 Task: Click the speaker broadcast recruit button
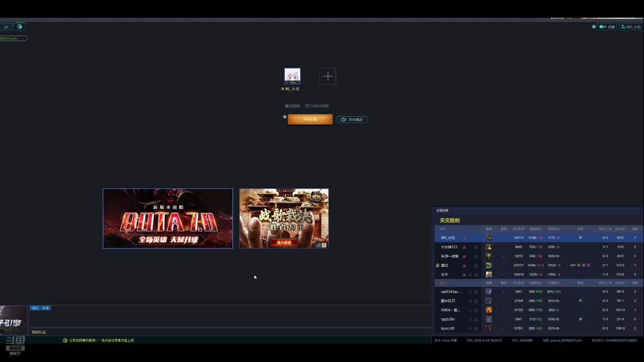click(x=352, y=120)
